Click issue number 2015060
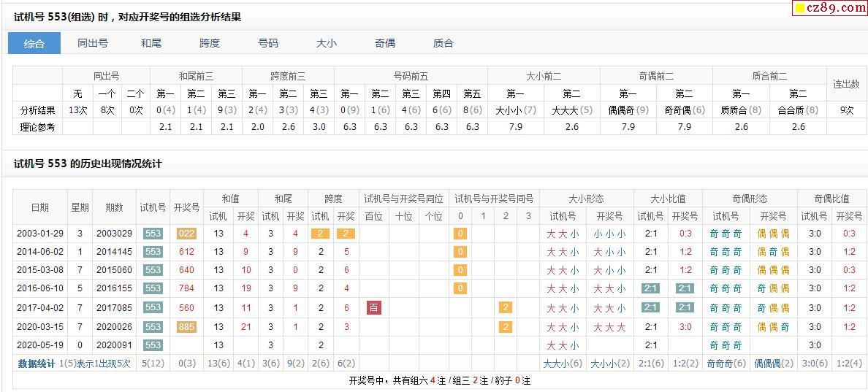The height and width of the screenshot is (392, 868). coord(115,270)
